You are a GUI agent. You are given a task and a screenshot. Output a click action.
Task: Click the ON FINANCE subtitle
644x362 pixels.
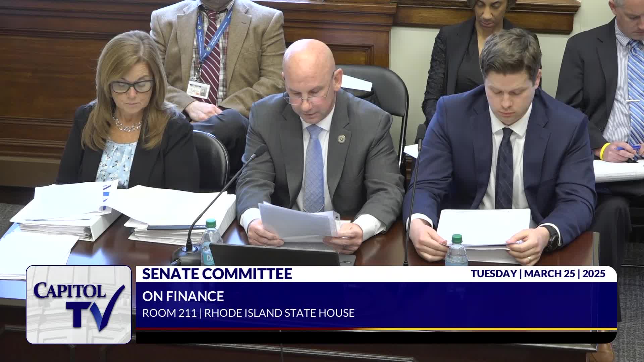coord(183,296)
